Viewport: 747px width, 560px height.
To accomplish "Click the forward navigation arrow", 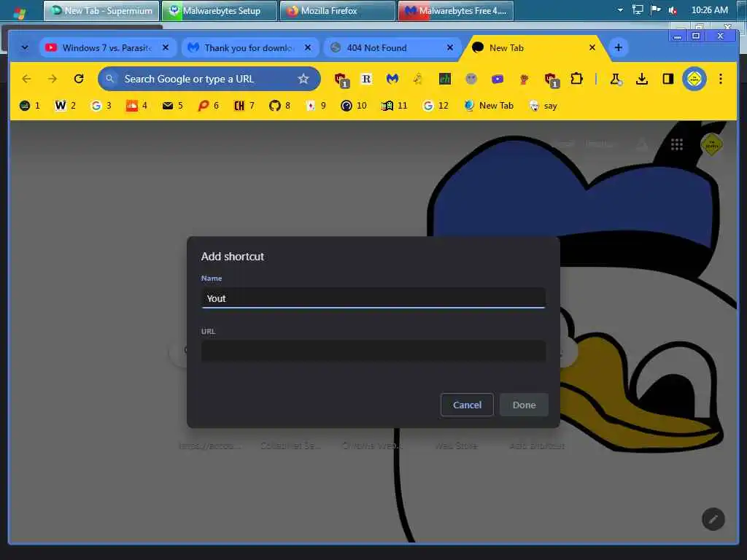I will point(53,79).
